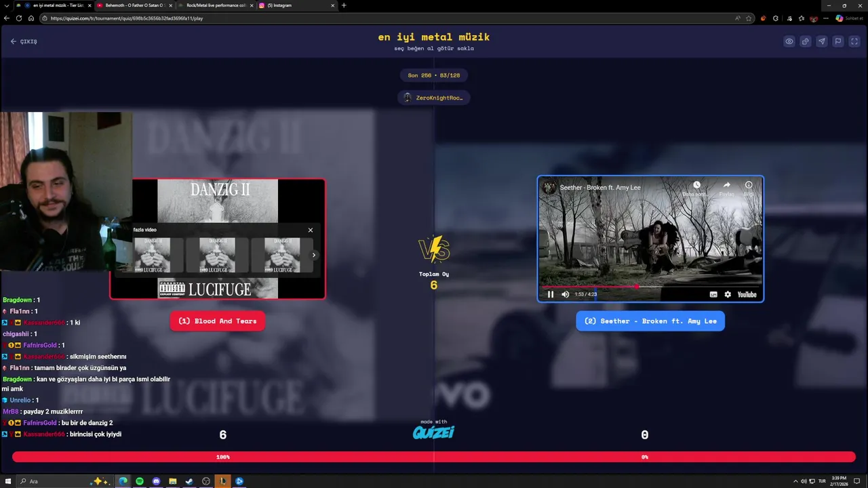Close the 'fazla video' suggestions overlay
Viewport: 868px width, 488px height.
pyautogui.click(x=311, y=230)
